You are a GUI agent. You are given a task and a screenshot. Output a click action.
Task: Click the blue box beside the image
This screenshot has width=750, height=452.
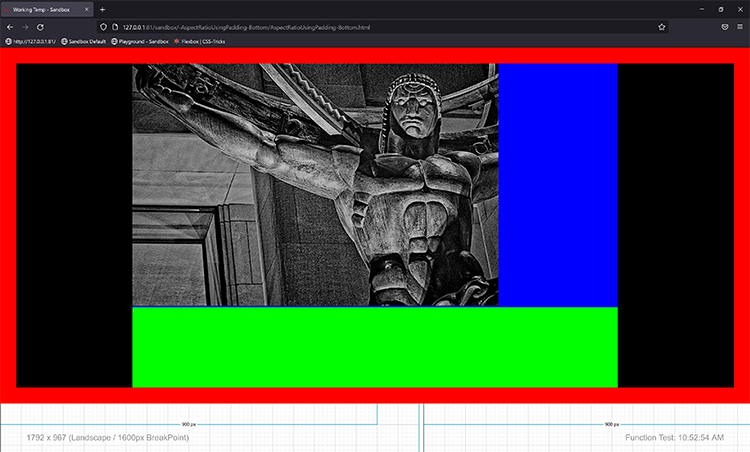(x=558, y=185)
